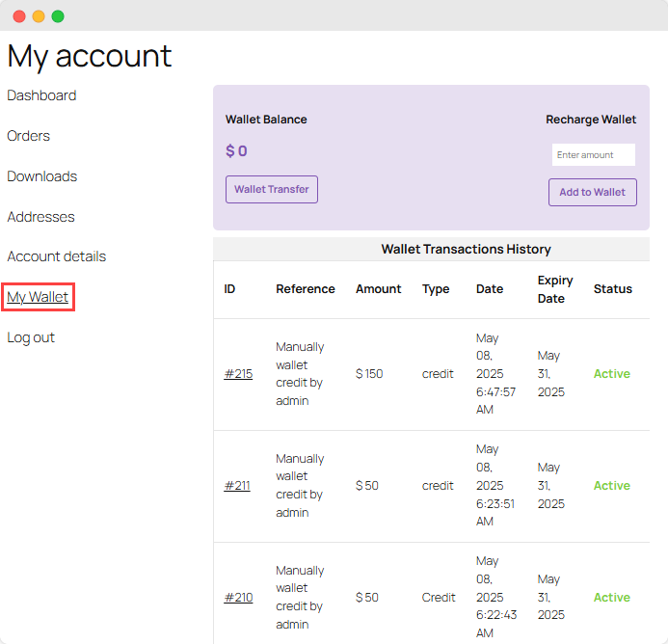Open transaction #210

(238, 597)
